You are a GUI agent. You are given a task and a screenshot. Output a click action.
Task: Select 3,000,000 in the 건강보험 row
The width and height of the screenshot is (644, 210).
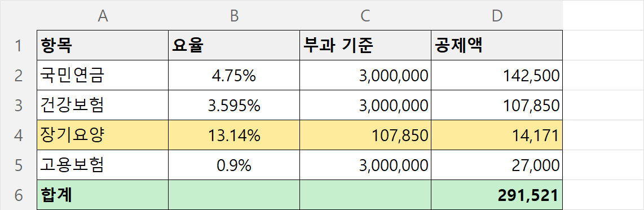[365, 105]
